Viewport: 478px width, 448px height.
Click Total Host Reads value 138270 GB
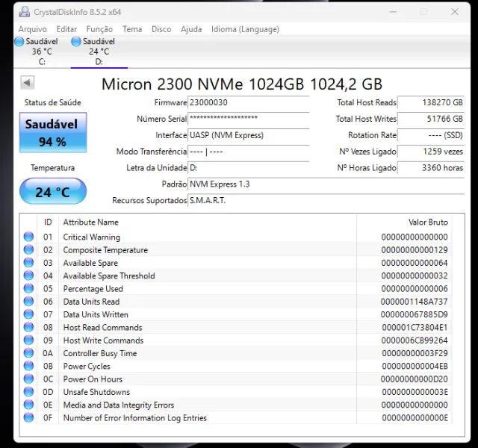[x=431, y=103]
